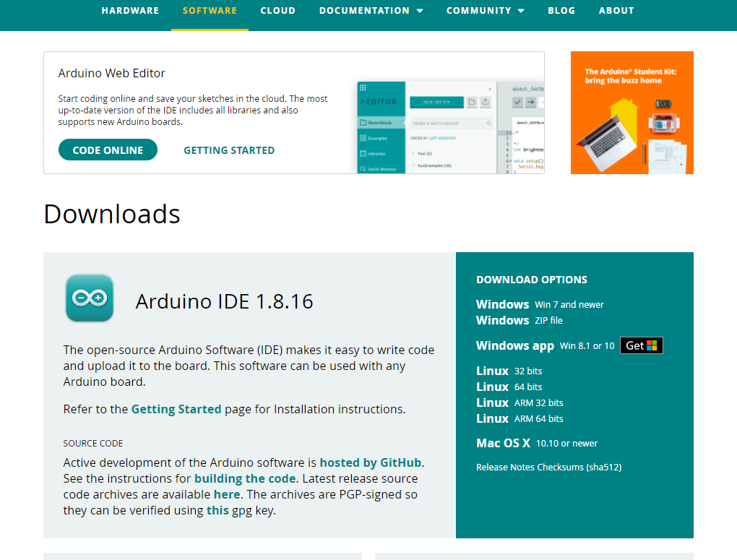Open the Checksums (sha512) link

(579, 468)
